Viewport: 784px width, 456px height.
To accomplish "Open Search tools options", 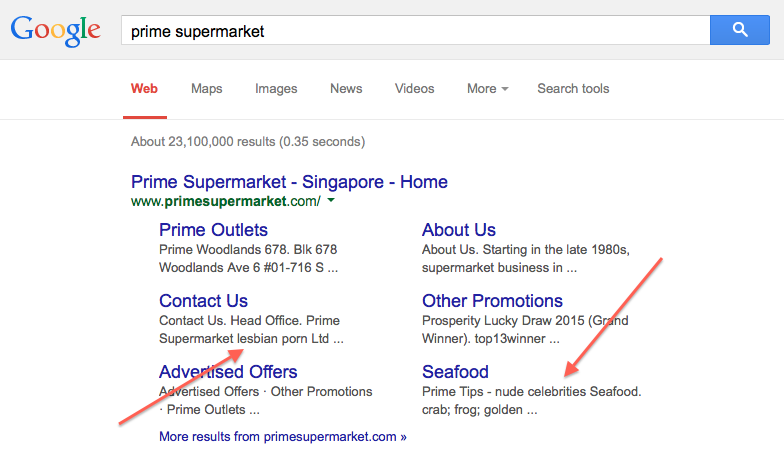I will (573, 88).
